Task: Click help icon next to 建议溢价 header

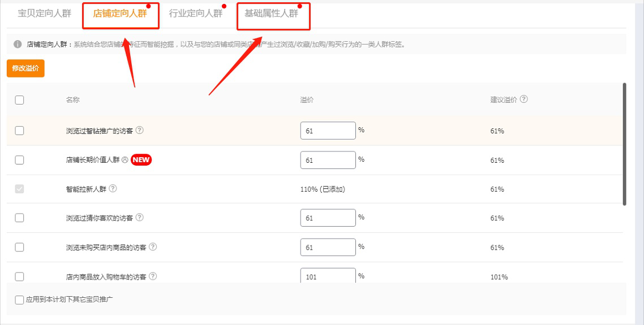Action: tap(524, 99)
